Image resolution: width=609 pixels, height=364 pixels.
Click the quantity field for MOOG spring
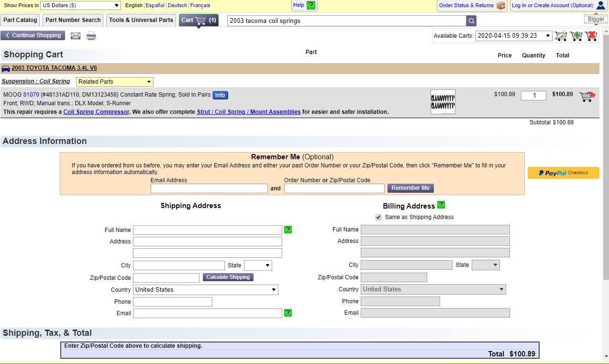coord(533,96)
